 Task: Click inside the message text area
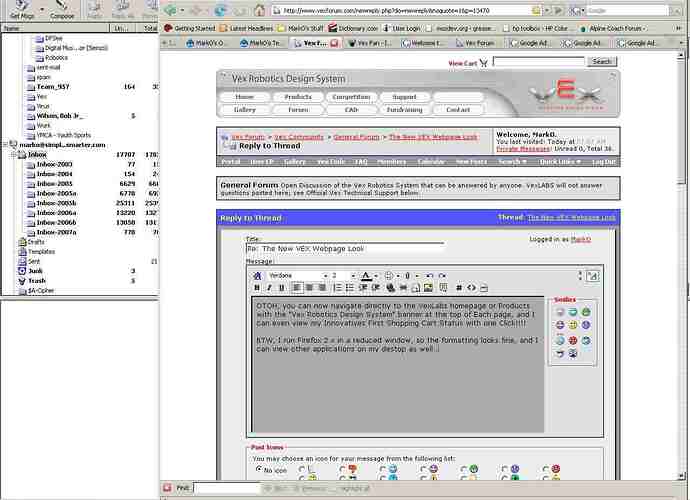coord(398,365)
